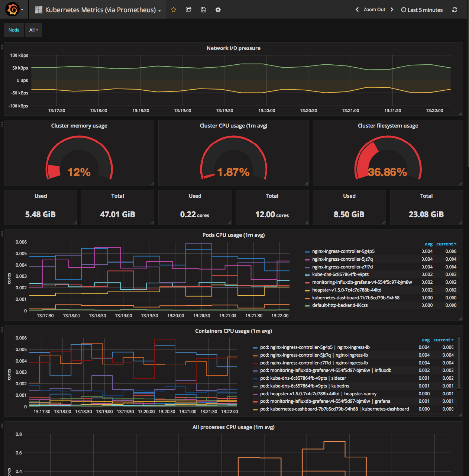The image size is (469, 476).
Task: Open the Kubernetes Metrics dashboard picker
Action: 100,10
